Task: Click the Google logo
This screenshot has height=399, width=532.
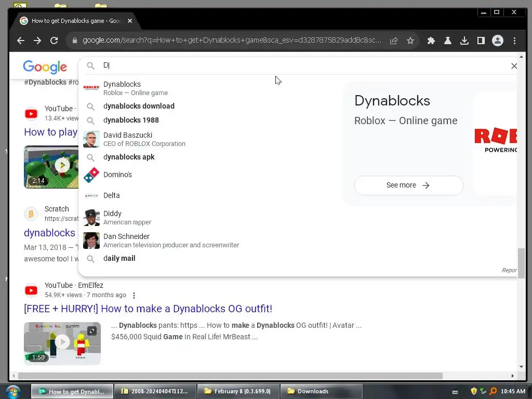Action: (x=45, y=67)
